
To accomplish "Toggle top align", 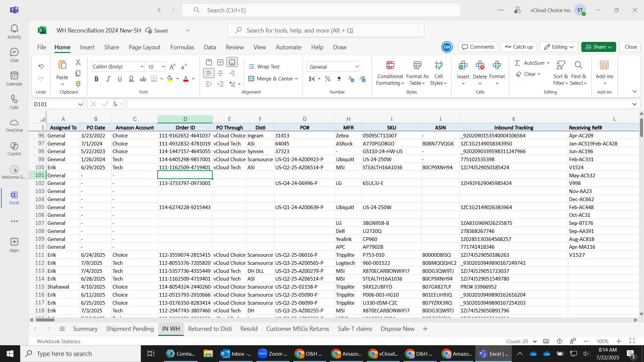I will (209, 62).
